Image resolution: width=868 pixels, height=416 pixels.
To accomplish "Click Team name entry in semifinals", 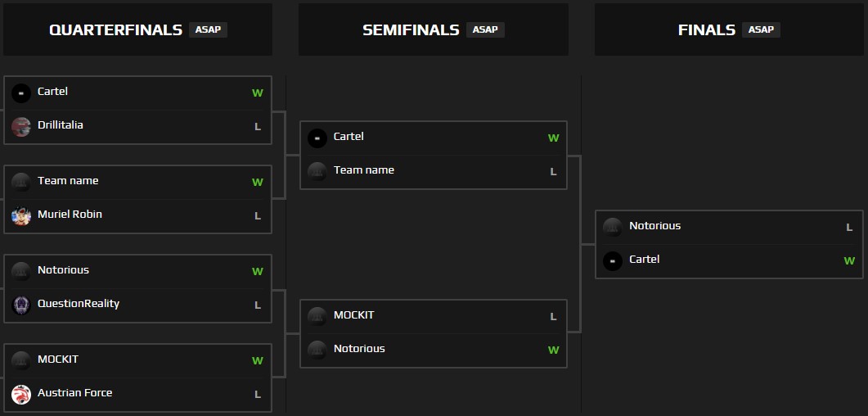I will tap(363, 170).
